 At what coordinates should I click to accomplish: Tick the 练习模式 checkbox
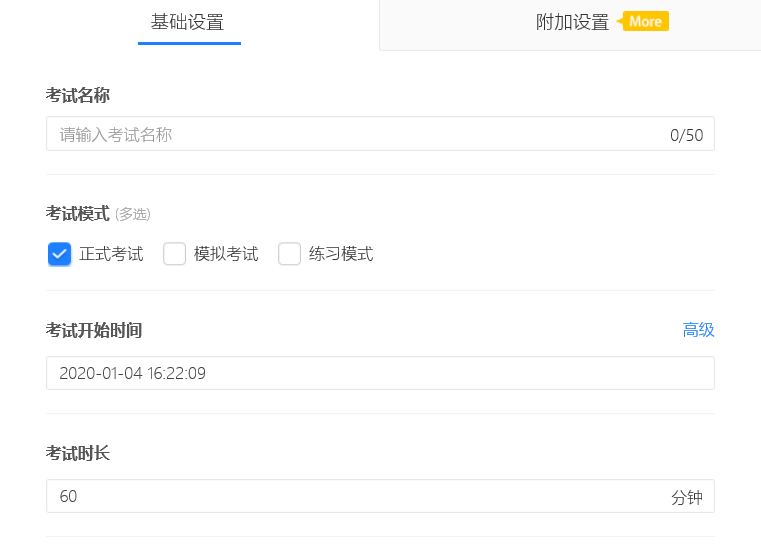point(290,254)
